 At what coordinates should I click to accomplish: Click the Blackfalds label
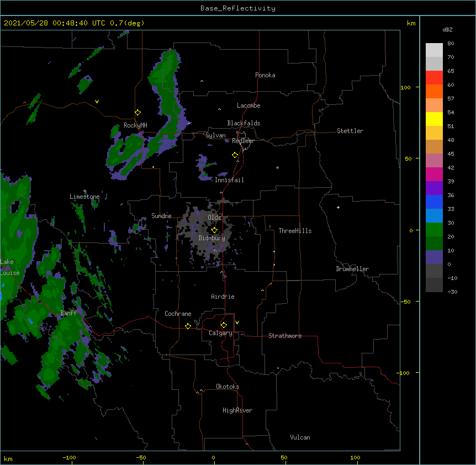[244, 123]
